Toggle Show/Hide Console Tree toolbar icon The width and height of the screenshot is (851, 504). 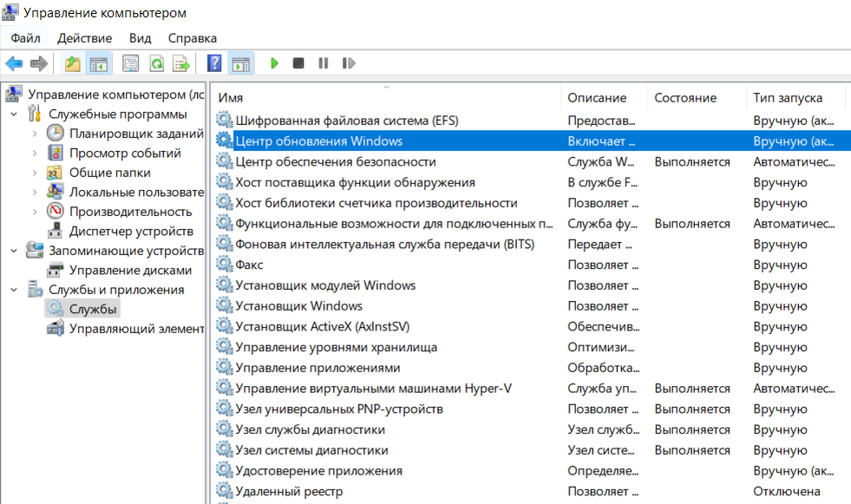98,63
